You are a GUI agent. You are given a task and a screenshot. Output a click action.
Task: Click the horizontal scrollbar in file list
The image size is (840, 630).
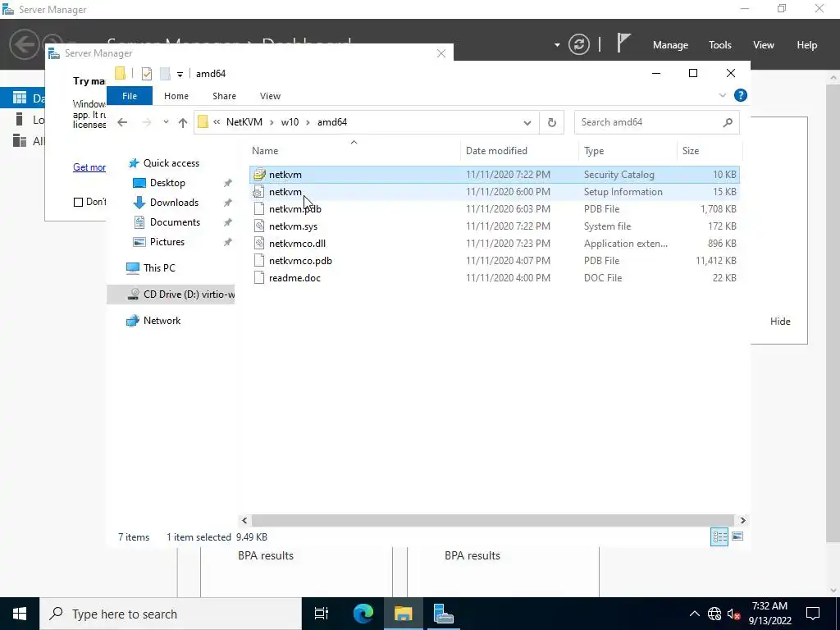pyautogui.click(x=492, y=520)
